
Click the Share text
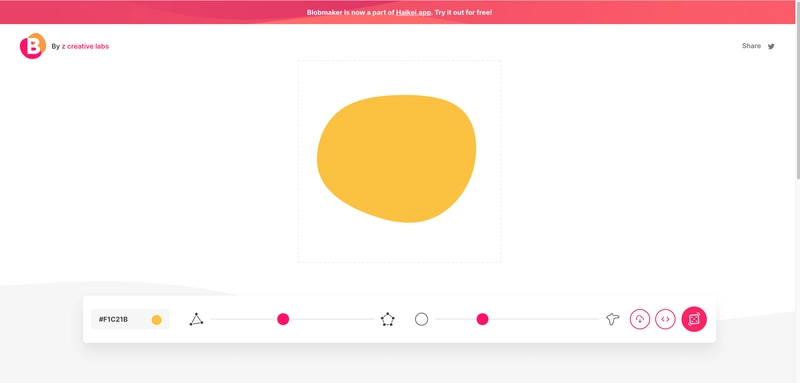751,46
